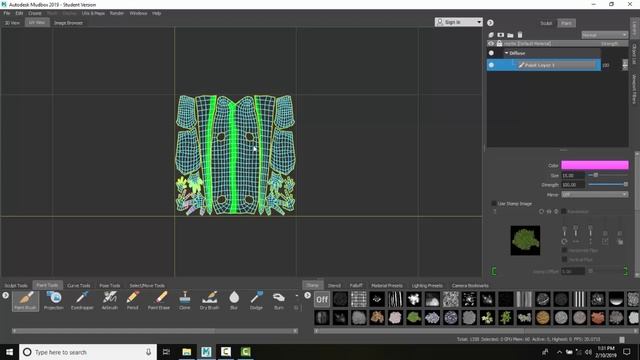Click the new layer icon in Layers panel
This screenshot has height=360, width=640.
point(491,35)
